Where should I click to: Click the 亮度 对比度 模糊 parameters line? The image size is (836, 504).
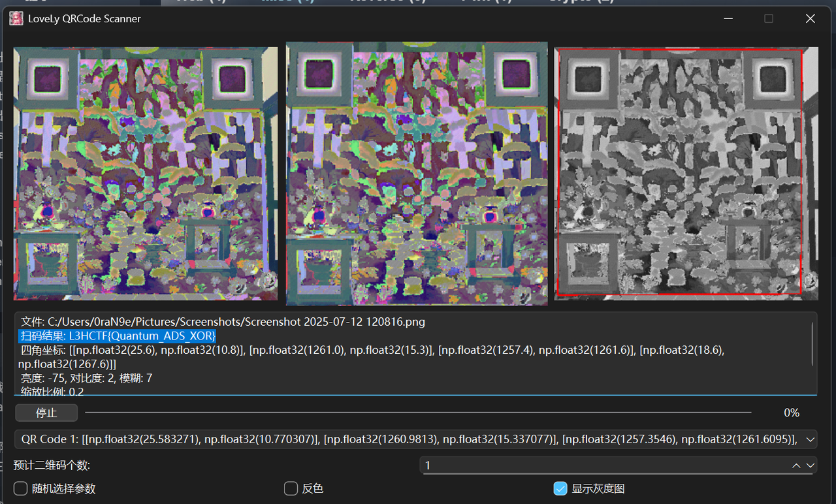86,378
